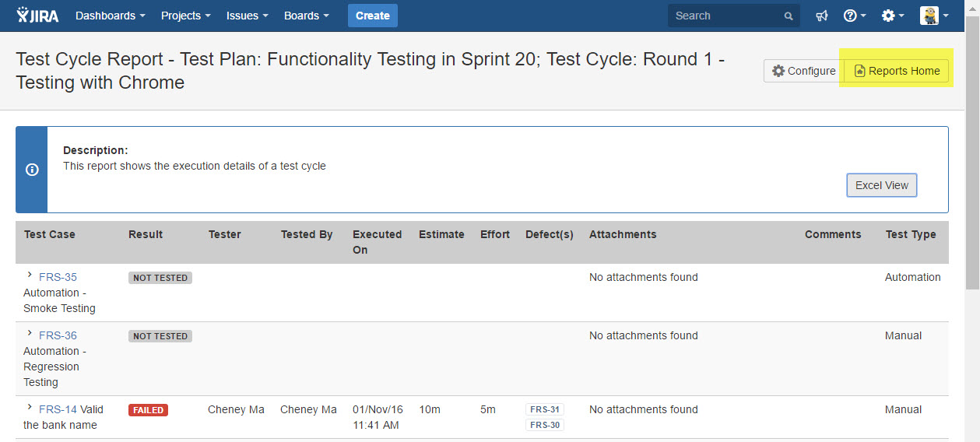Open the help question mark menu
980x442 pixels.
click(x=854, y=16)
